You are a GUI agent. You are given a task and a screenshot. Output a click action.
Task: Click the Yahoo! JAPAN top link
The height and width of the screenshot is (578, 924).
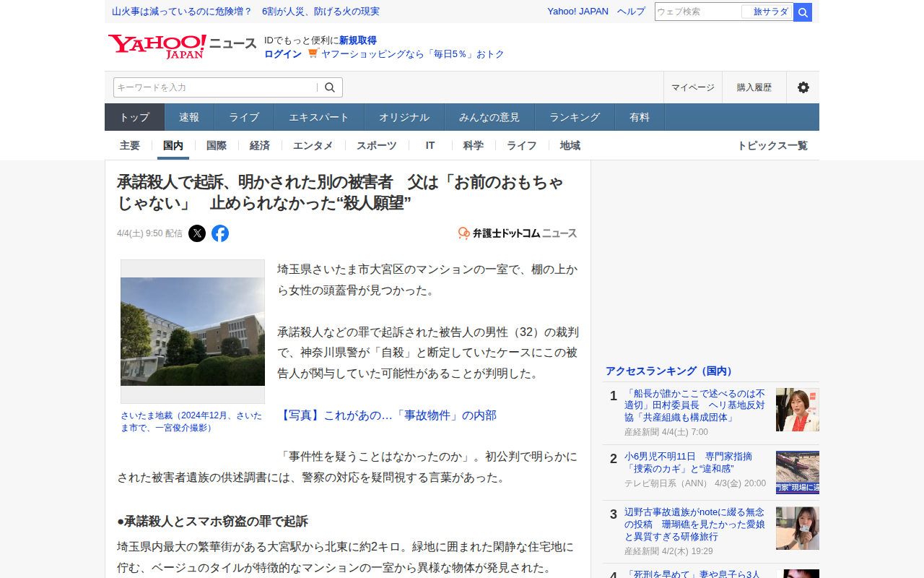578,11
